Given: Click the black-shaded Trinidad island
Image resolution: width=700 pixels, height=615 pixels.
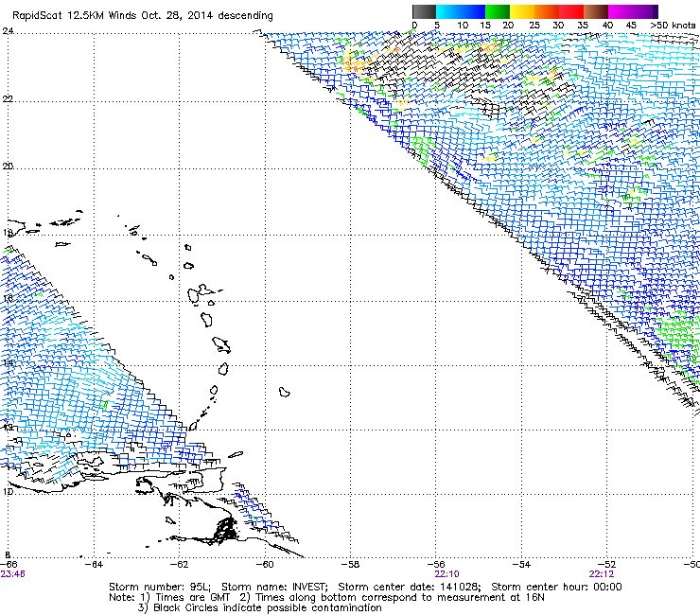Looking at the screenshot, I should click(226, 530).
